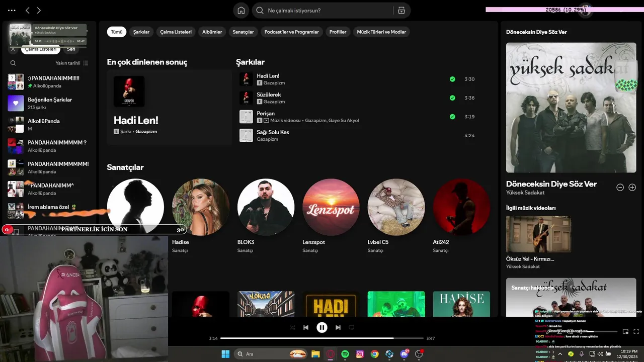The width and height of the screenshot is (644, 362).
Task: Open Podcast'ler ve Programlar filter
Action: (x=292, y=32)
